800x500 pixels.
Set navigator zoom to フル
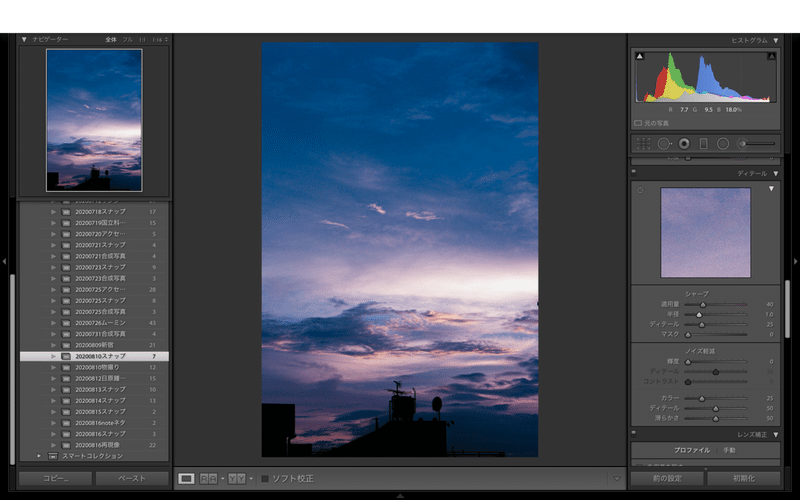coord(128,39)
